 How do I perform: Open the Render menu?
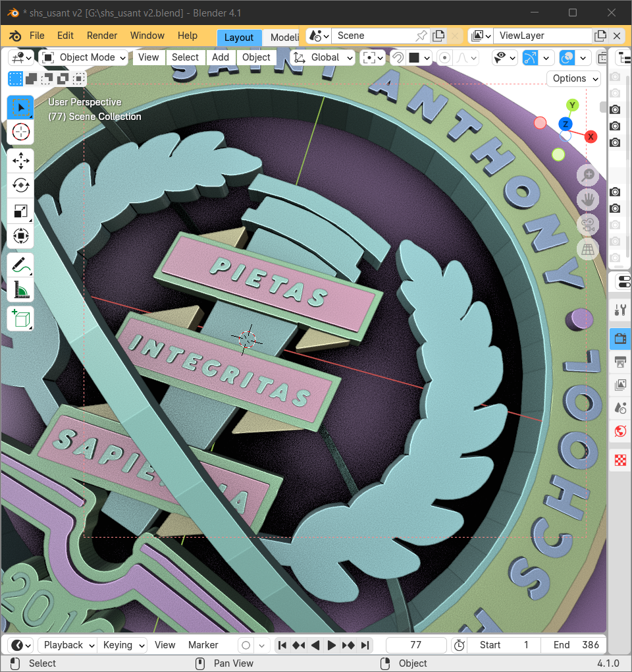102,36
